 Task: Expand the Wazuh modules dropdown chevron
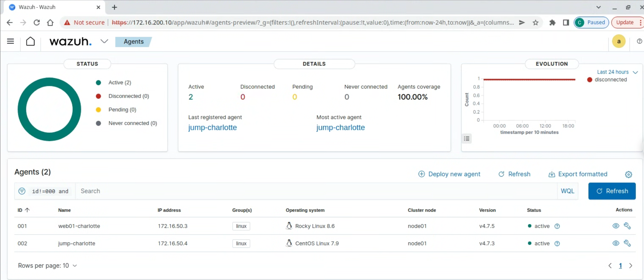[104, 41]
